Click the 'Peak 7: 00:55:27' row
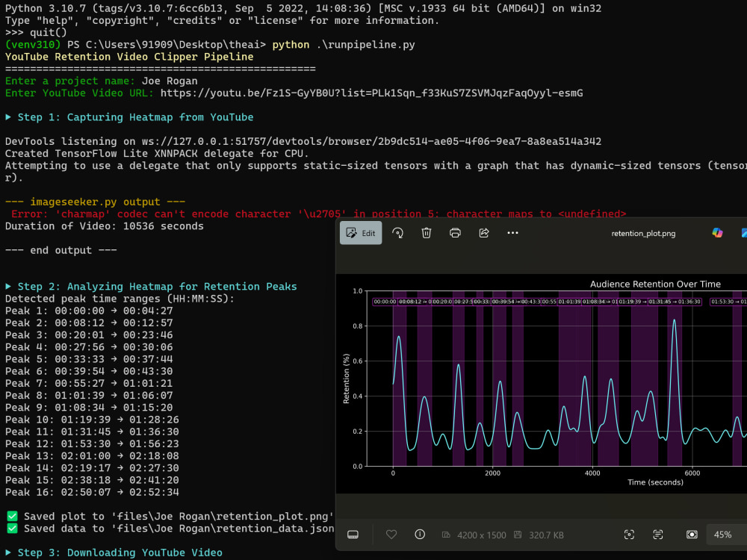 (x=89, y=383)
